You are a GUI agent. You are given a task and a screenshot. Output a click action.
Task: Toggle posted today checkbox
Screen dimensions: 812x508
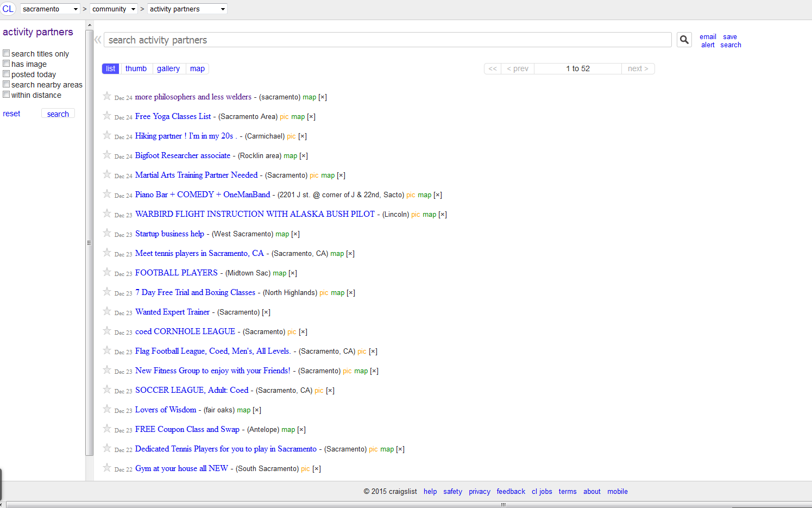pyautogui.click(x=7, y=74)
